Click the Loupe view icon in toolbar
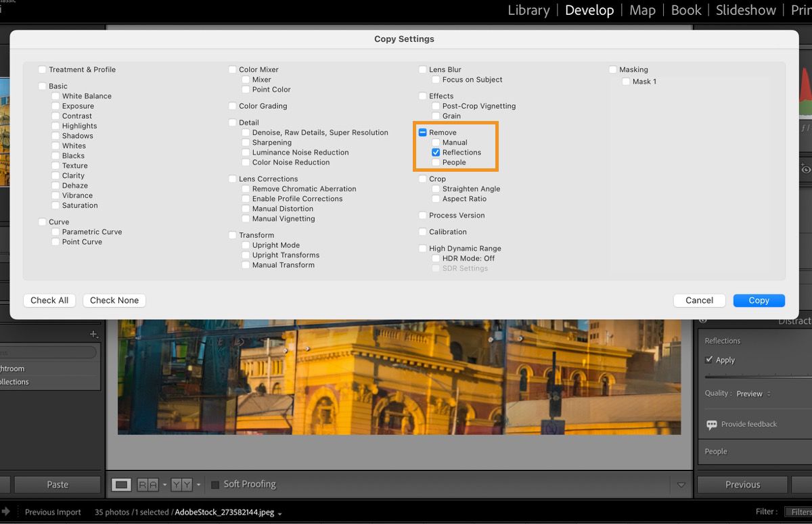Viewport: 812px width, 524px height. 121,485
